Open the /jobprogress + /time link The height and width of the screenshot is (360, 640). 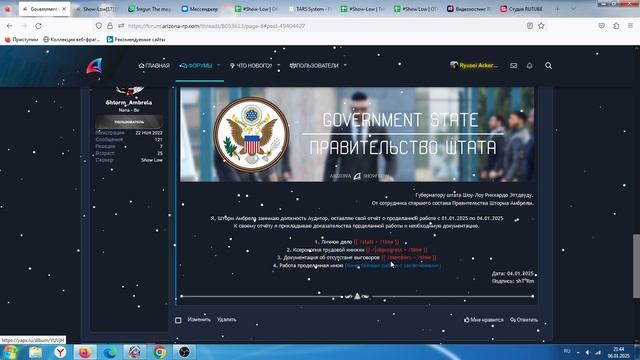[397, 250]
